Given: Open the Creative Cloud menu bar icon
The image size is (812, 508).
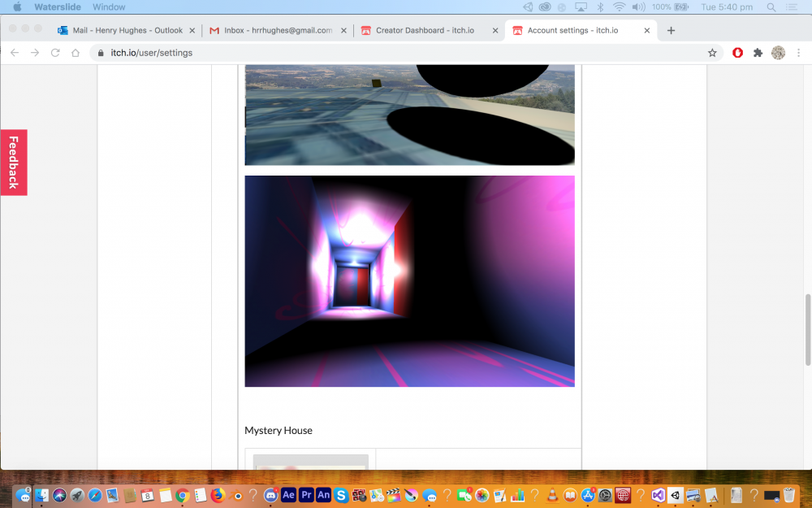Looking at the screenshot, I should coord(545,7).
